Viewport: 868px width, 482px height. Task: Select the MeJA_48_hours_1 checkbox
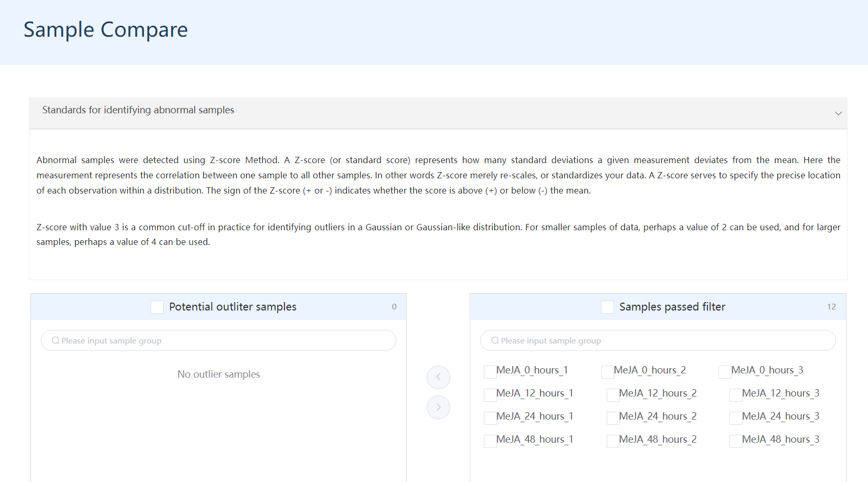pyautogui.click(x=490, y=441)
